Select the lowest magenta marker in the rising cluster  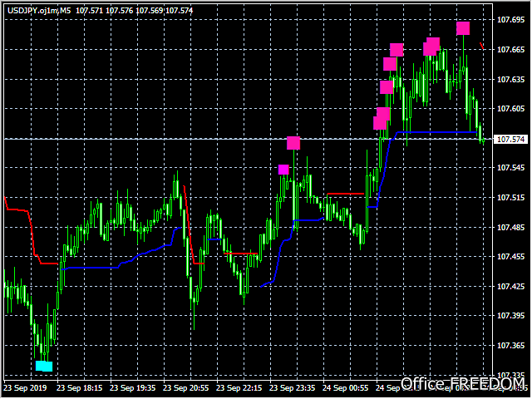[380, 123]
